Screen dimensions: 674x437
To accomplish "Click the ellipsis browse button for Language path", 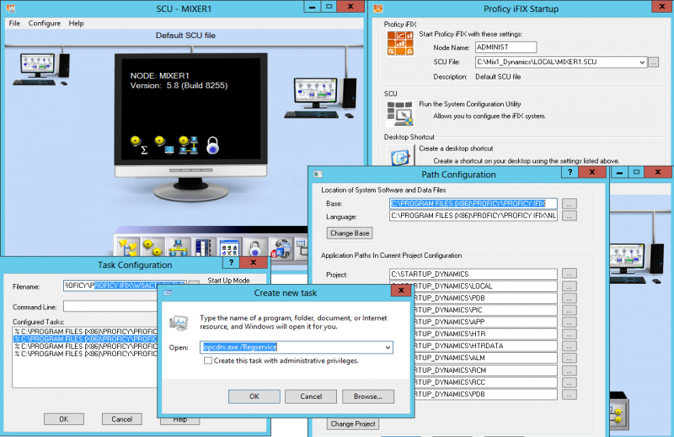I will [569, 216].
